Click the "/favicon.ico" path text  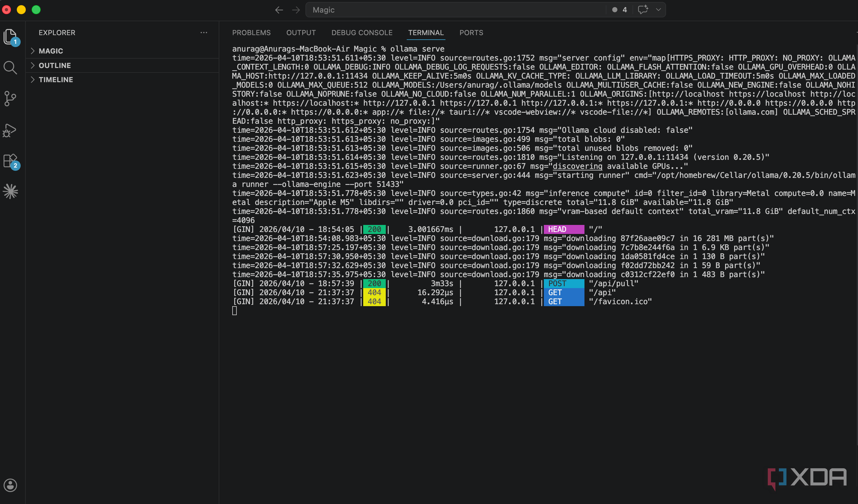620,302
